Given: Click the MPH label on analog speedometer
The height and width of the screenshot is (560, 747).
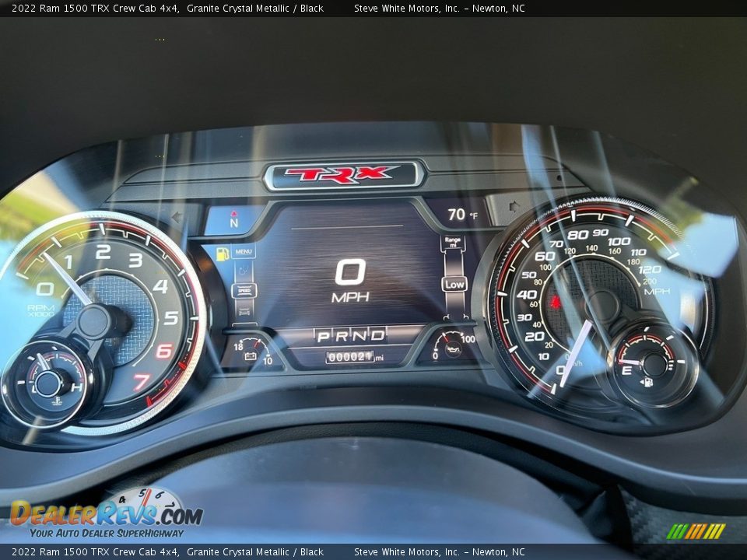Looking at the screenshot, I should [657, 291].
